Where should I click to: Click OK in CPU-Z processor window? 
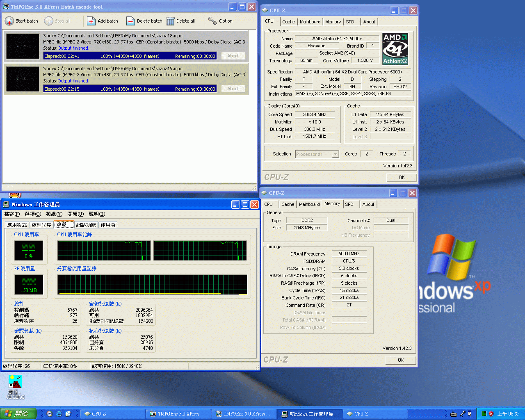pos(402,178)
